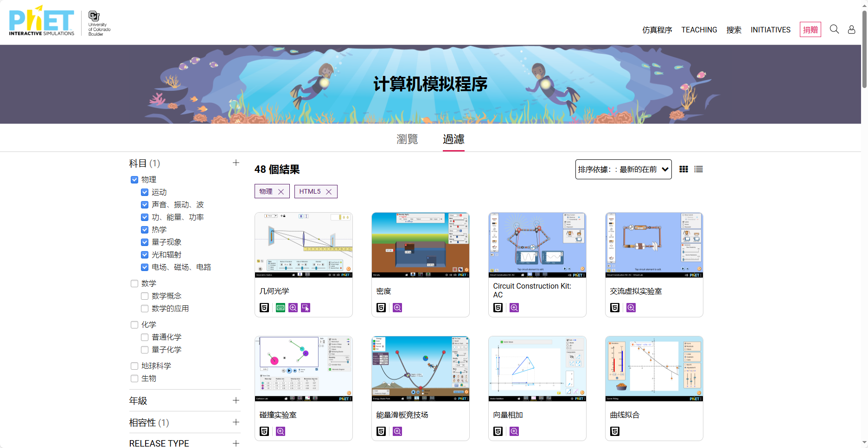Image resolution: width=868 pixels, height=448 pixels.
Task: Click the PhET Interactive Simulations logo
Action: pos(42,21)
